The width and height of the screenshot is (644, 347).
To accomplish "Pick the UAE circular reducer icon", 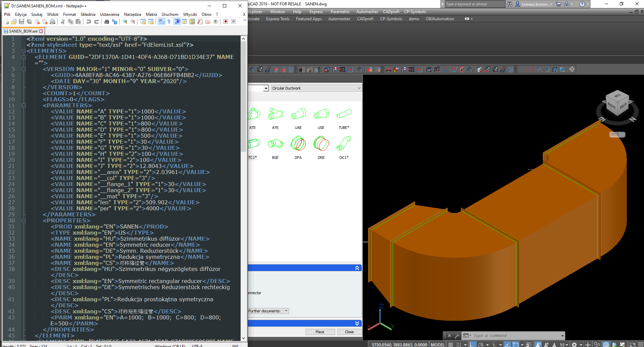I will coord(298,114).
